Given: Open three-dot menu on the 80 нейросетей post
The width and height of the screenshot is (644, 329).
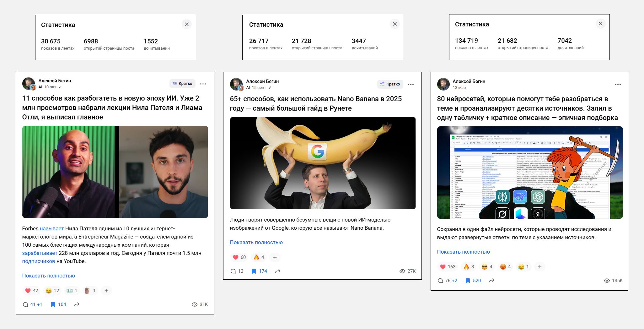Looking at the screenshot, I should pos(618,85).
